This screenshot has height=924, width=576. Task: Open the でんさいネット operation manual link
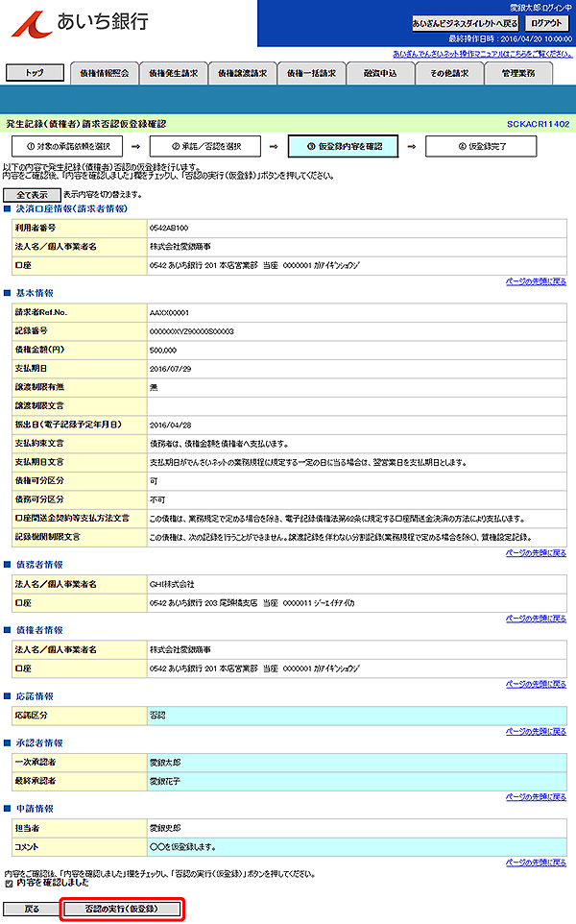point(482,54)
